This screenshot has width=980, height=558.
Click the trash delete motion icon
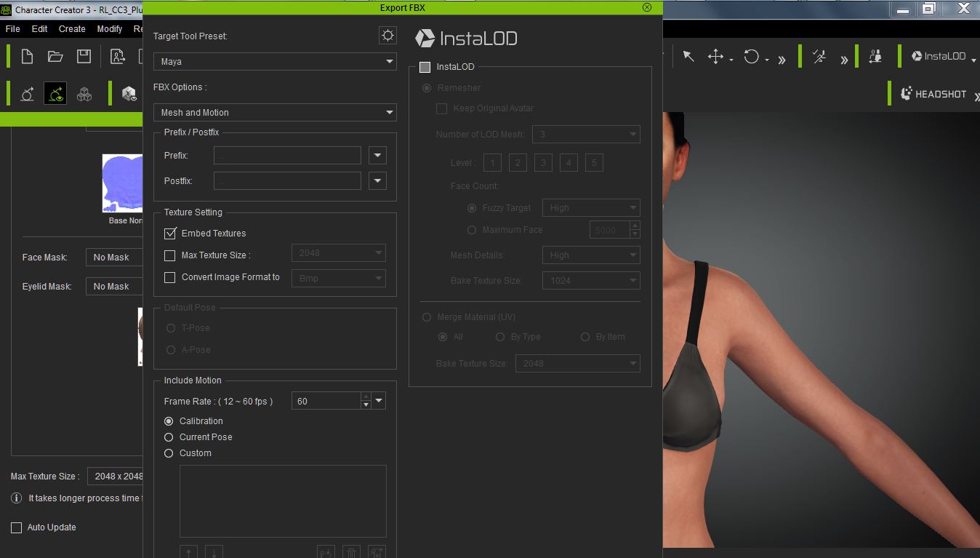point(351,551)
